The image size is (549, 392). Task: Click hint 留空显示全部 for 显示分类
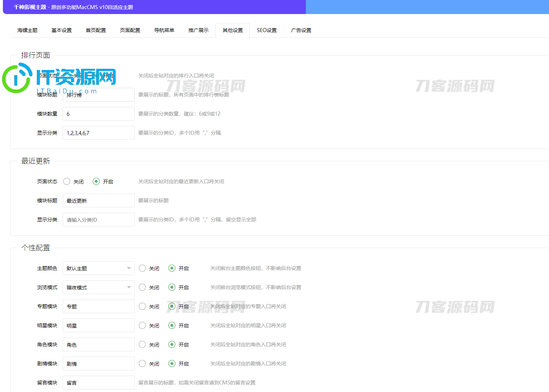coord(241,220)
